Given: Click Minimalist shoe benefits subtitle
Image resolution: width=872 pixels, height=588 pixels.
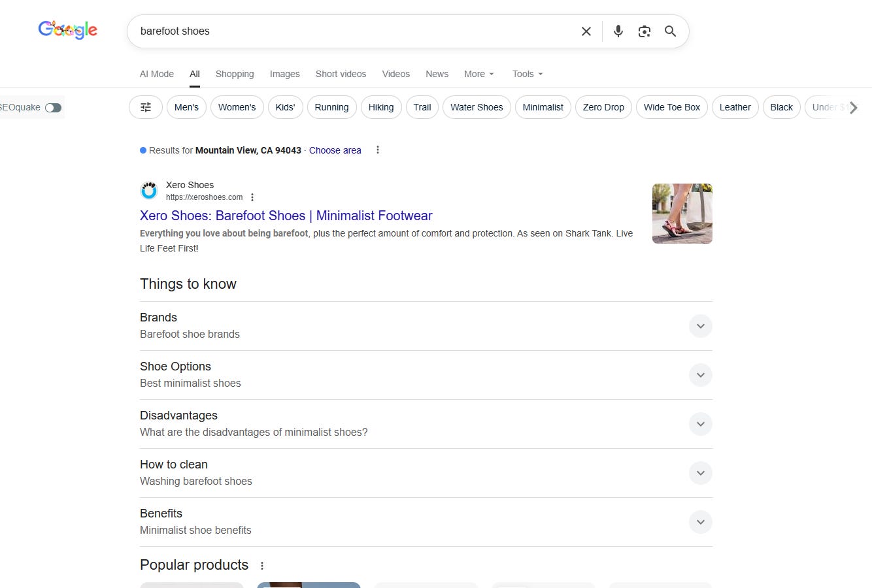Looking at the screenshot, I should tap(195, 530).
